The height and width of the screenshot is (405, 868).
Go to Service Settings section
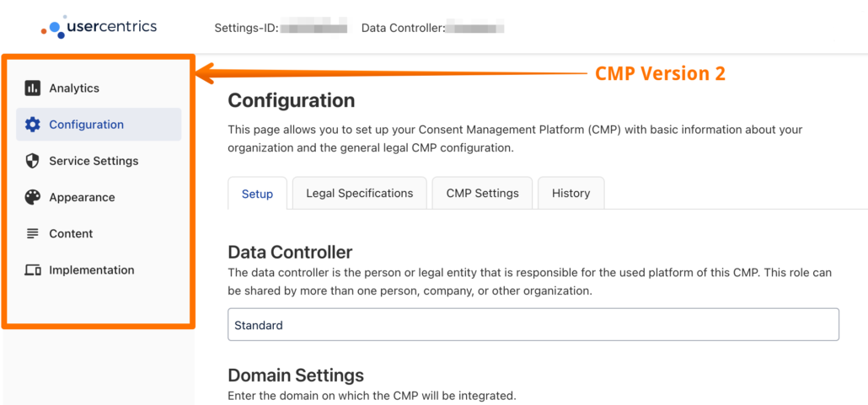click(x=99, y=161)
